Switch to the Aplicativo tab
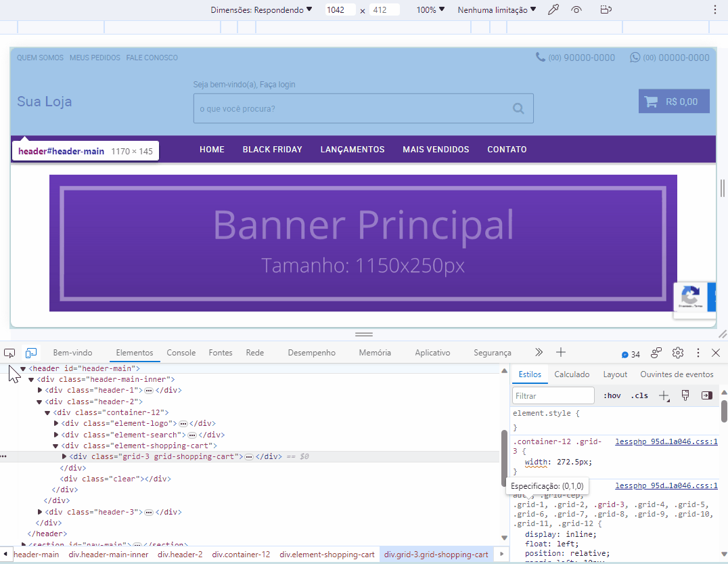 [x=432, y=353]
